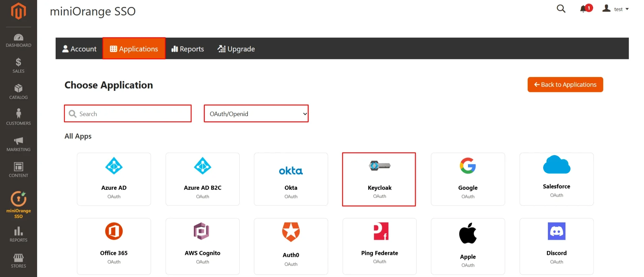This screenshot has height=277, width=644.
Task: Pick the Google OAuth application
Action: [468, 179]
